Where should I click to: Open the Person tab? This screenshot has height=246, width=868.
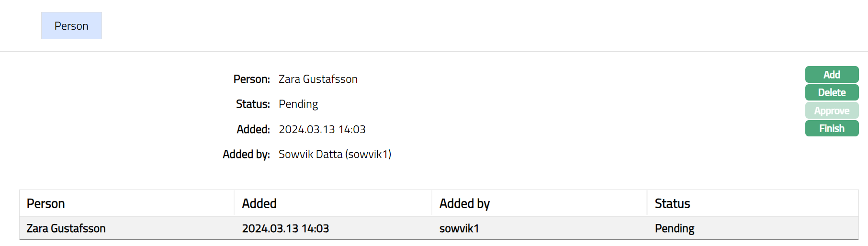tap(71, 26)
